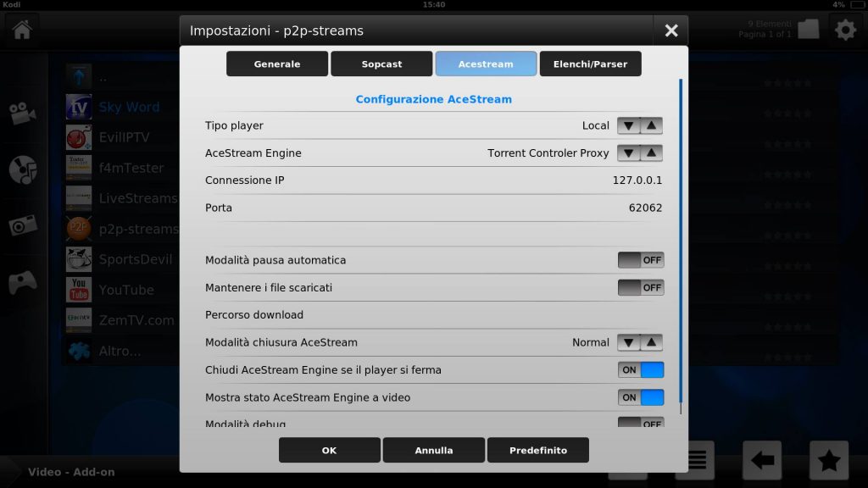Click the Video - Add-on breadcrumb label
Screen dimensions: 868x488
coord(71,472)
